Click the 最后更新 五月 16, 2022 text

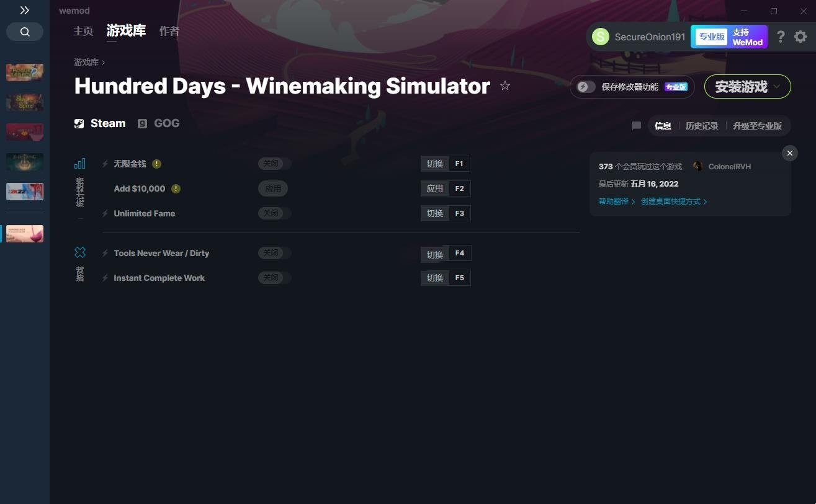pyautogui.click(x=639, y=184)
